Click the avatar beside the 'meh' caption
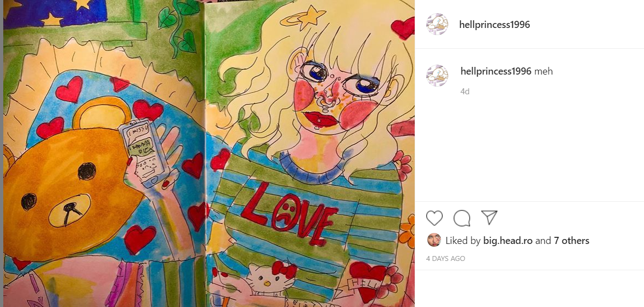Image resolution: width=644 pixels, height=307 pixels. [437, 76]
